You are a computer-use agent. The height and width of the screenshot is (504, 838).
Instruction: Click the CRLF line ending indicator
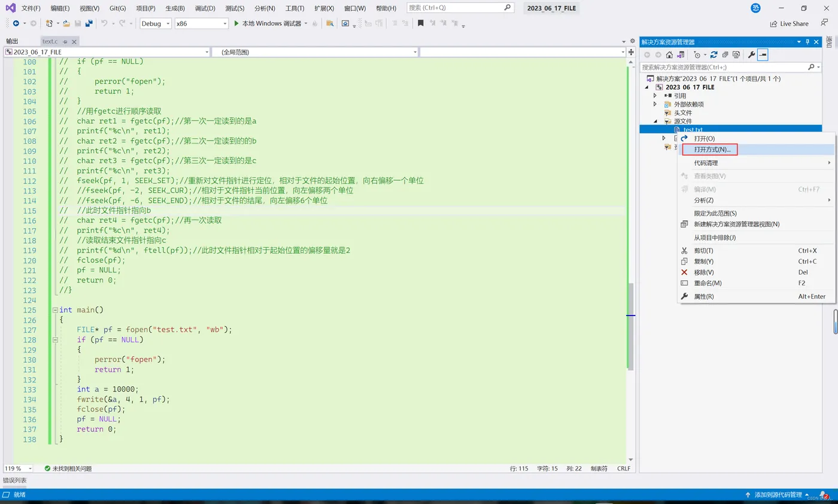click(624, 469)
